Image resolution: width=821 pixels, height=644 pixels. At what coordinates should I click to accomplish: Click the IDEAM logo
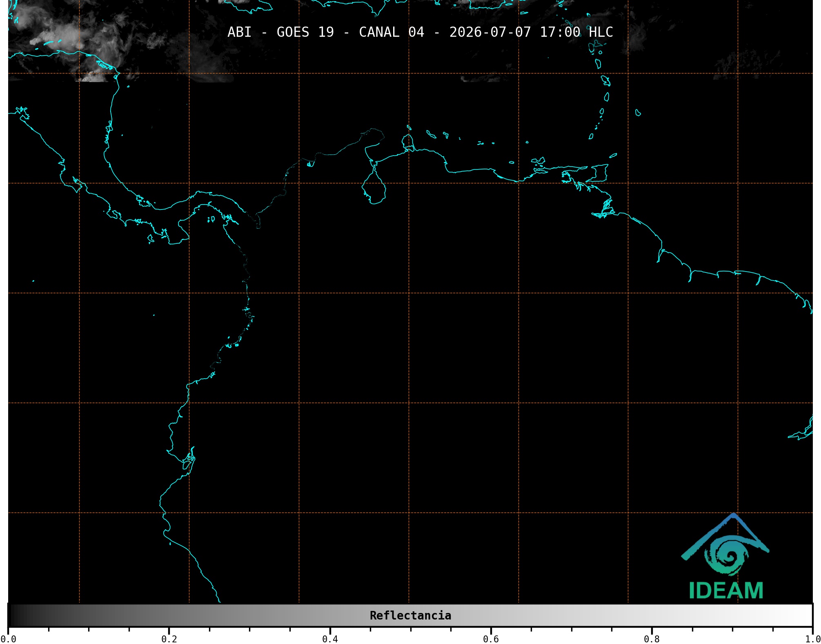(x=725, y=556)
